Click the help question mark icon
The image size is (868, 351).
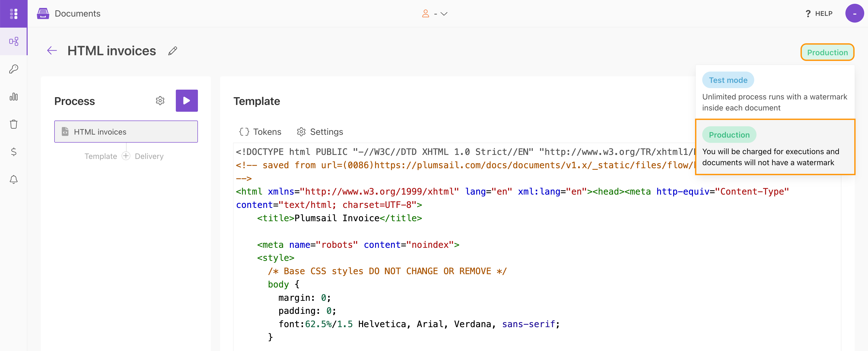coord(808,14)
